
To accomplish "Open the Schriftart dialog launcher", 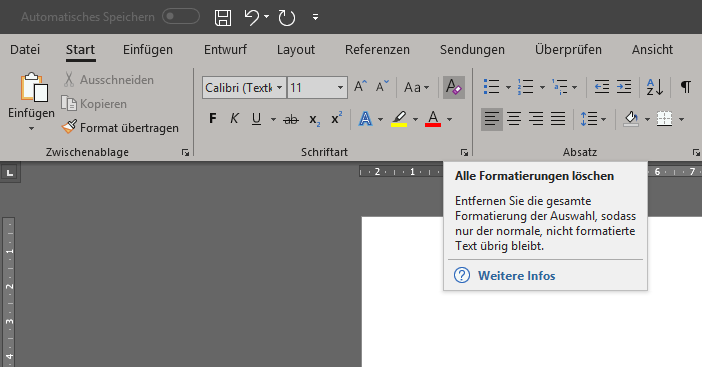I will tap(464, 153).
